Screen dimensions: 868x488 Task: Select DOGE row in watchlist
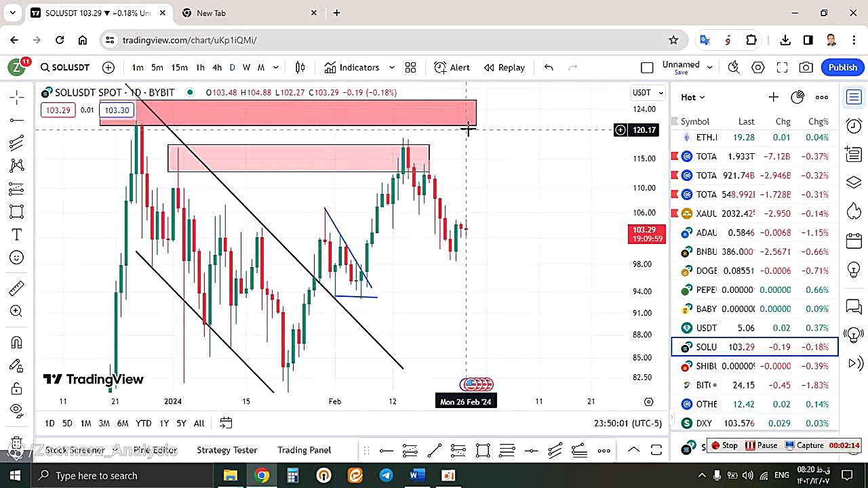(x=755, y=270)
